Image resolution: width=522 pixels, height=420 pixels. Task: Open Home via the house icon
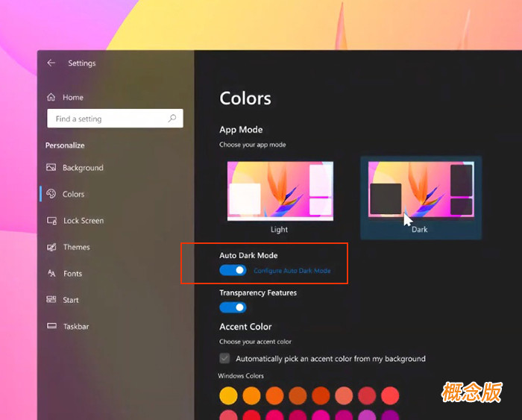[x=51, y=98]
